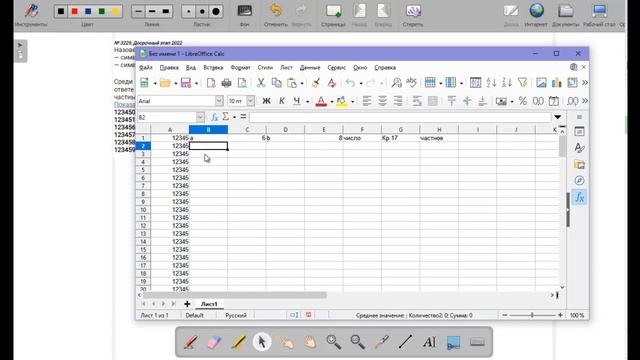Viewport: 640px width, 360px height.
Task: Pick the red color swatch
Action: [74, 11]
